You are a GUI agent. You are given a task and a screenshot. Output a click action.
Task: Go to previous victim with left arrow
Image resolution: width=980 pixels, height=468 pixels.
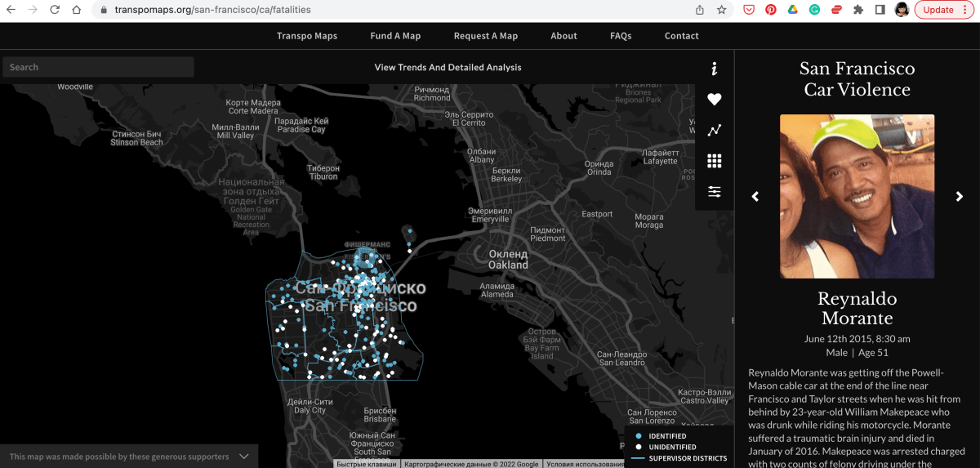point(755,197)
